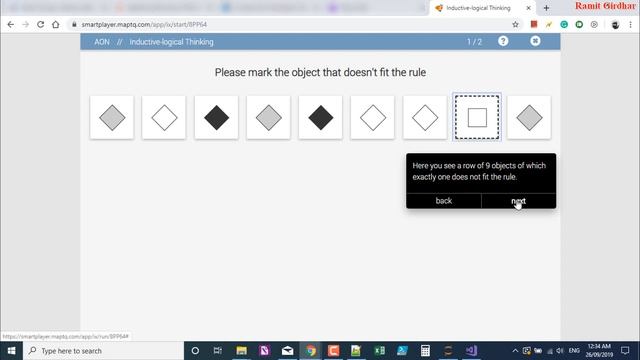Open the profile avatar in Chrome toolbar

click(615, 24)
